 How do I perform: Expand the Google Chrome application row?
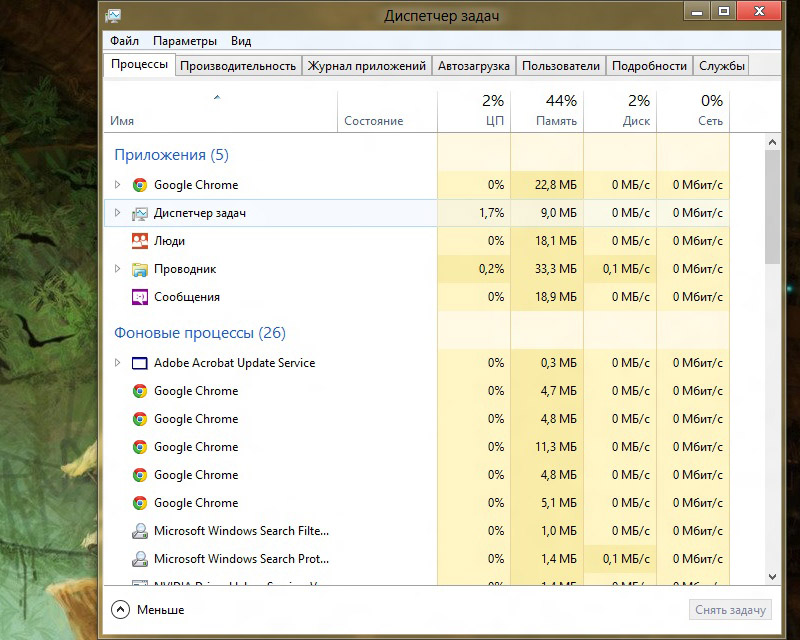coord(117,185)
